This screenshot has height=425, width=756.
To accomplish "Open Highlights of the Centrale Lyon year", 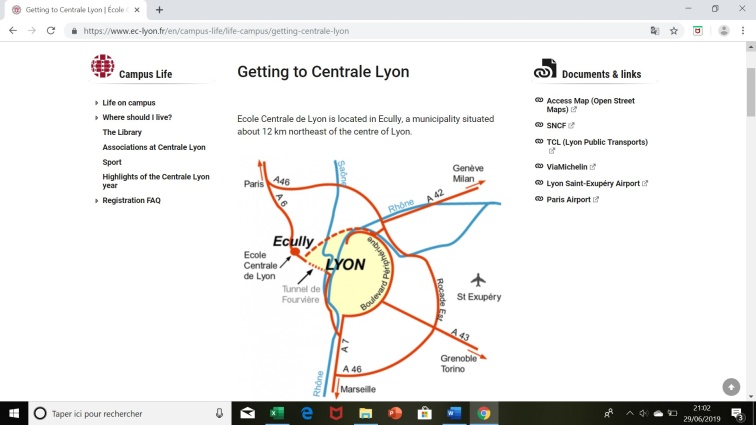I will click(x=156, y=181).
